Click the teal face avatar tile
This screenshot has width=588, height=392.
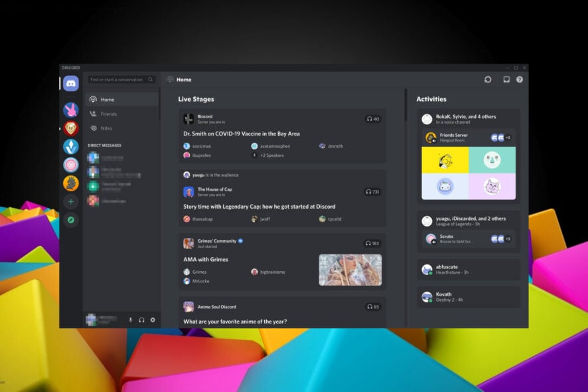[492, 160]
